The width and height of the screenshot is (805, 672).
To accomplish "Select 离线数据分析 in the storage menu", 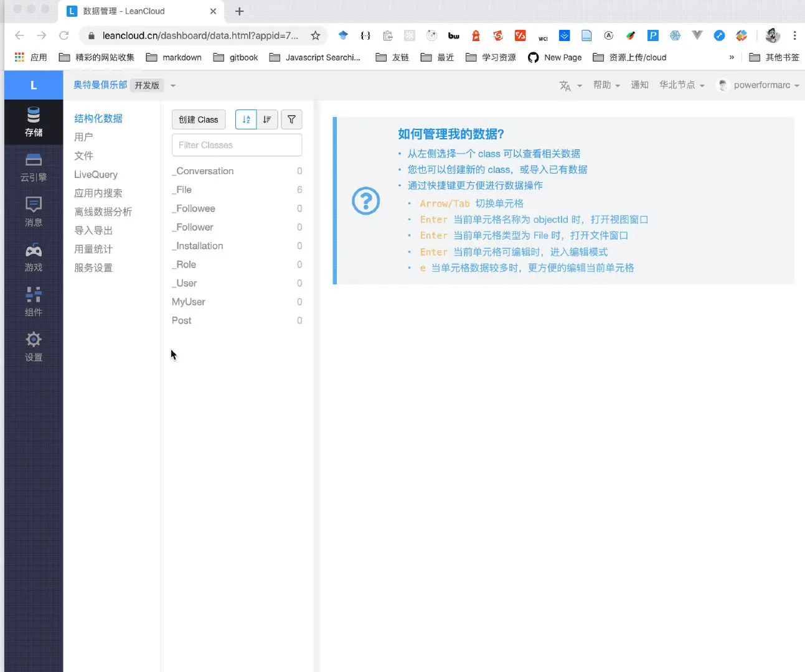I will point(103,212).
